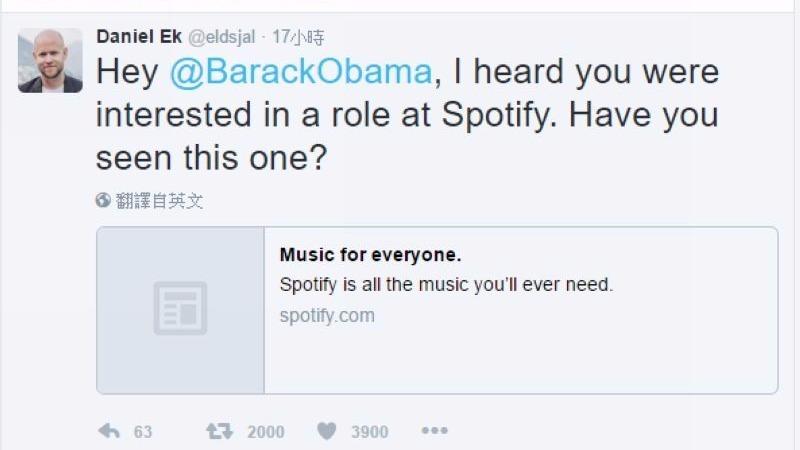The width and height of the screenshot is (800, 450).
Task: Click the 17小時 timestamp
Action: click(298, 37)
